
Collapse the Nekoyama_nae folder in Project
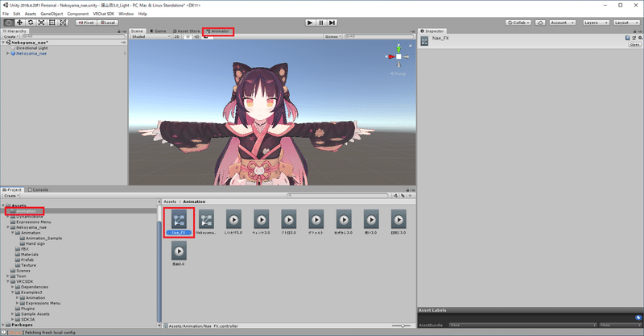click(8, 227)
